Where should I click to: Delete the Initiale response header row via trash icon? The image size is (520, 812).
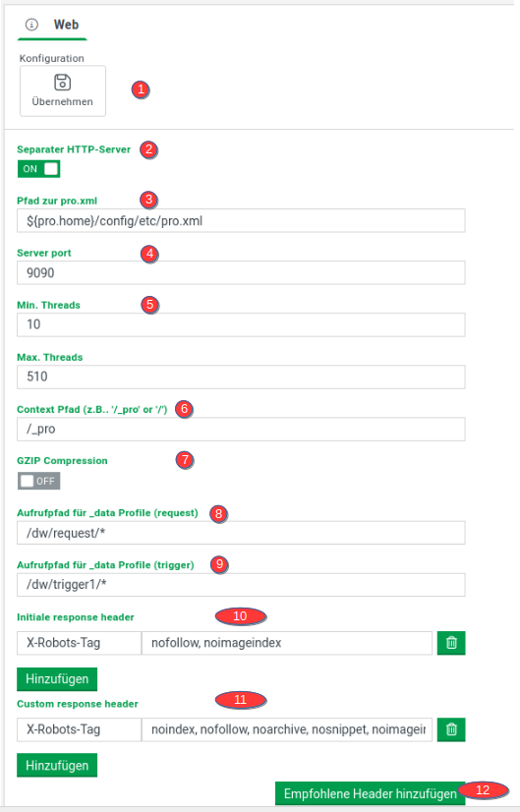tap(451, 643)
